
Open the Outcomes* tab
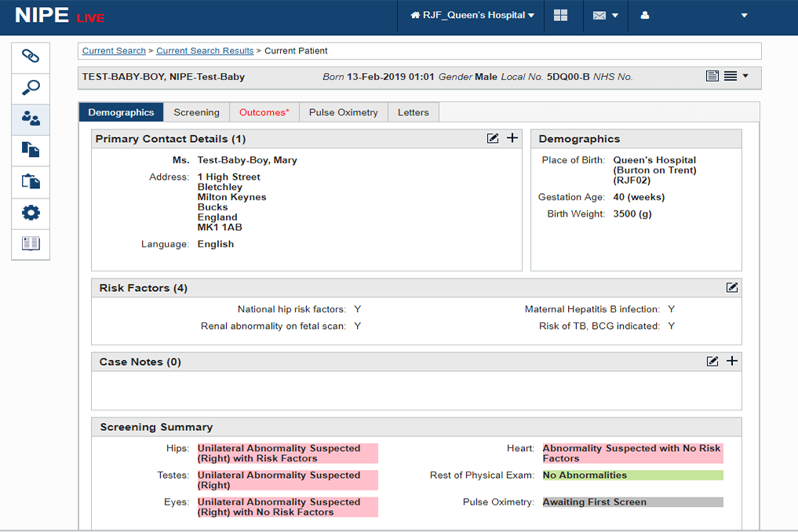[264, 112]
